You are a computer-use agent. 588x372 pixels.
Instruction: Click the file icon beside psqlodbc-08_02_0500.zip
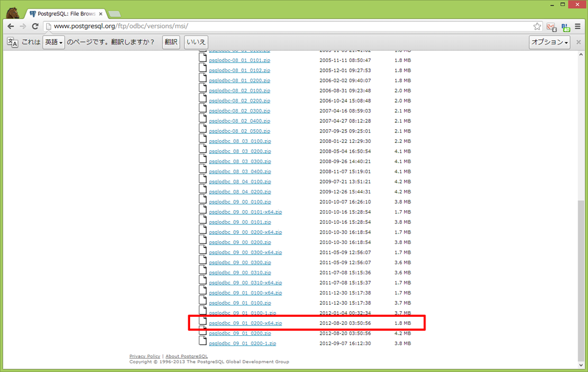[203, 128]
